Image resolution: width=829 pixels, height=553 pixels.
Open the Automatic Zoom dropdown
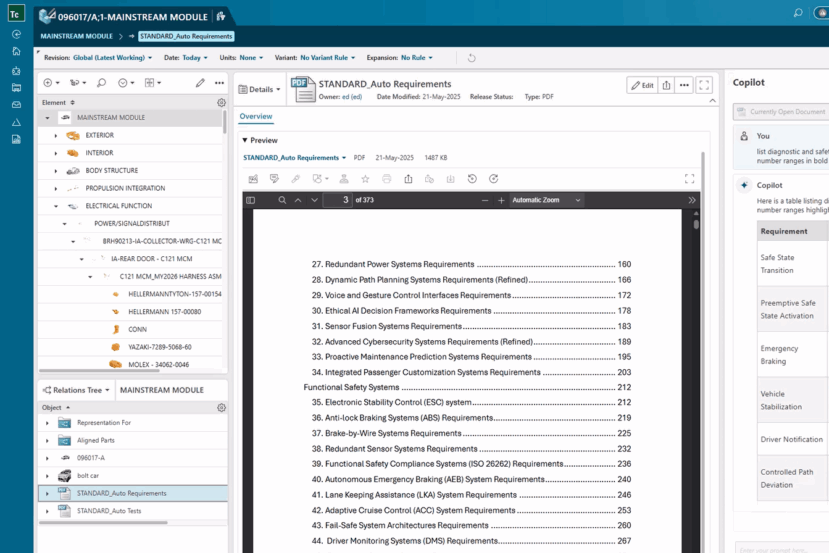546,200
